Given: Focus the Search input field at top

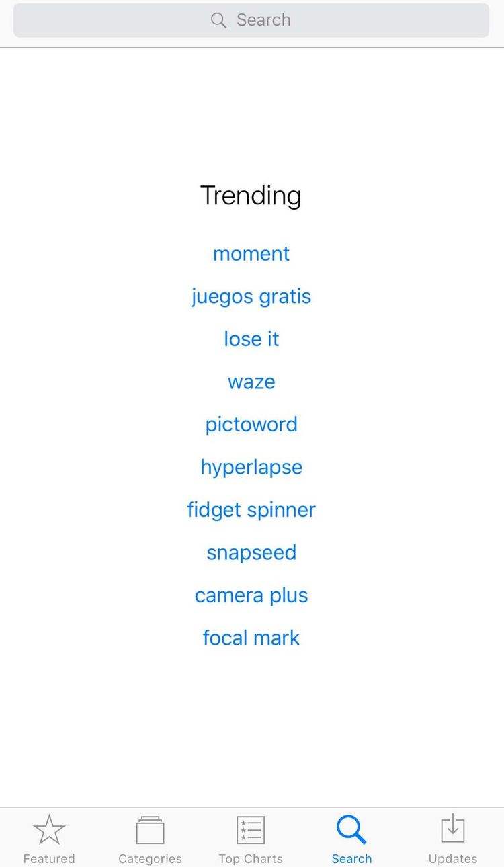Looking at the screenshot, I should (x=251, y=20).
